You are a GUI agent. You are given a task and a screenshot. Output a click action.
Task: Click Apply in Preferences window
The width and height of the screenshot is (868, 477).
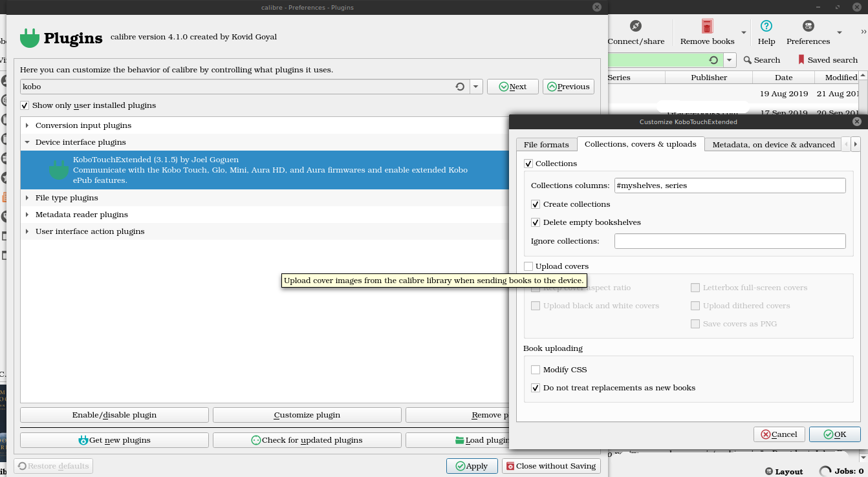click(x=472, y=466)
